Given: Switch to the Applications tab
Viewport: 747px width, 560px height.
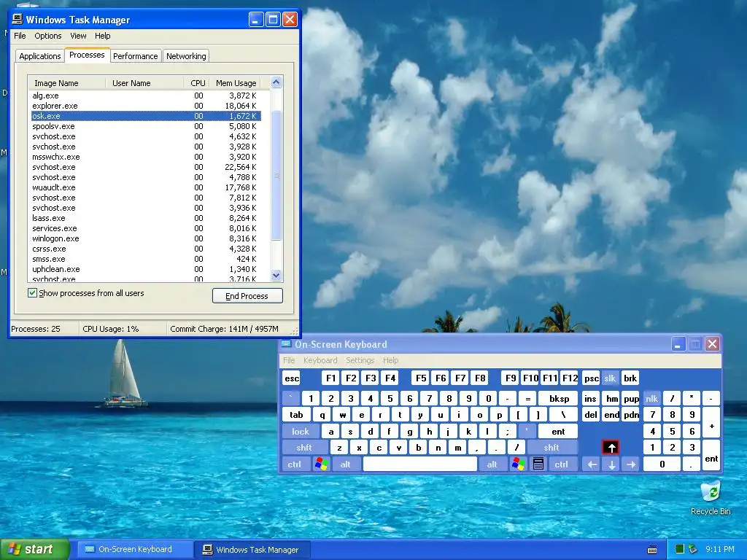Looking at the screenshot, I should (40, 56).
